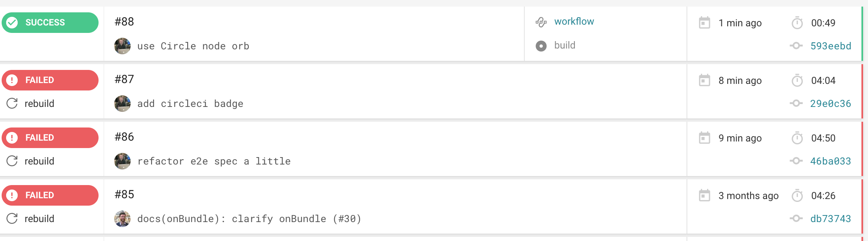Click the FAILED status badge for build #87
Screen dimensions: 868x241
coord(50,80)
